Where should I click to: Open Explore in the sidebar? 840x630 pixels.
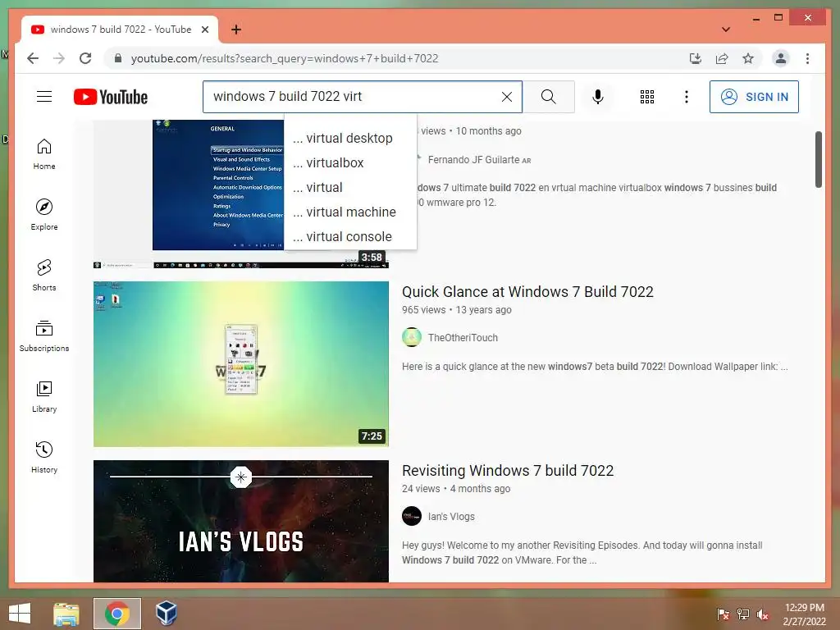pos(44,215)
